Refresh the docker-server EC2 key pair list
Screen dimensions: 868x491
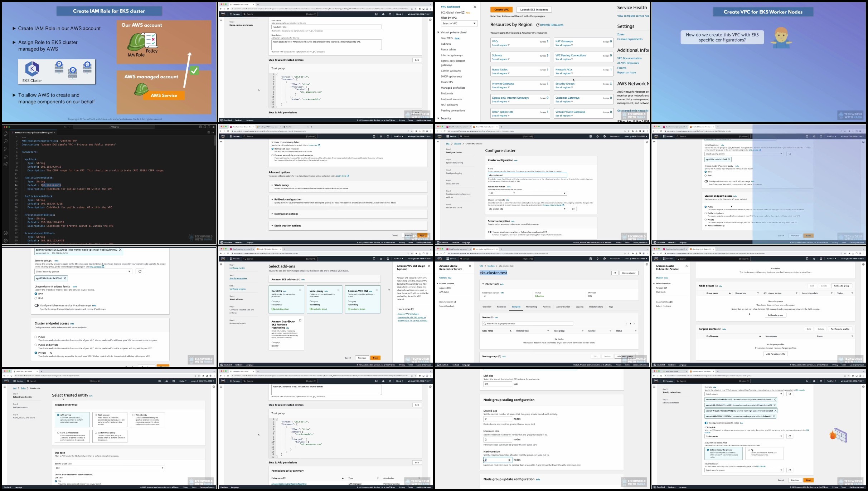(x=790, y=436)
